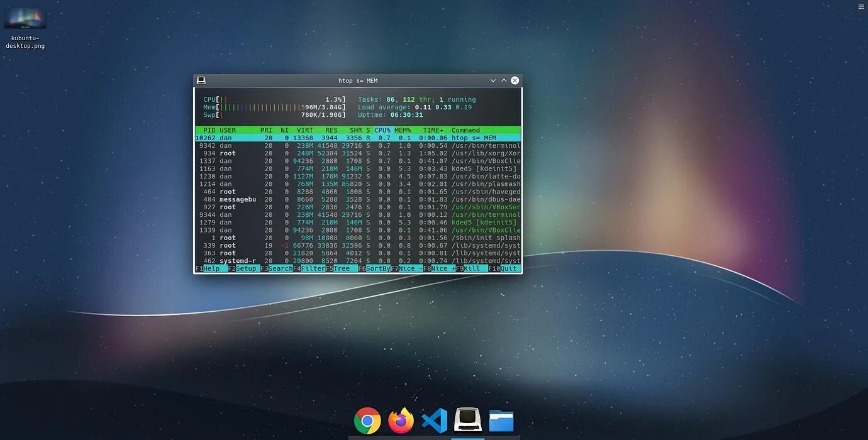
Task: Click the CPU usage meter bar
Action: tap(274, 99)
